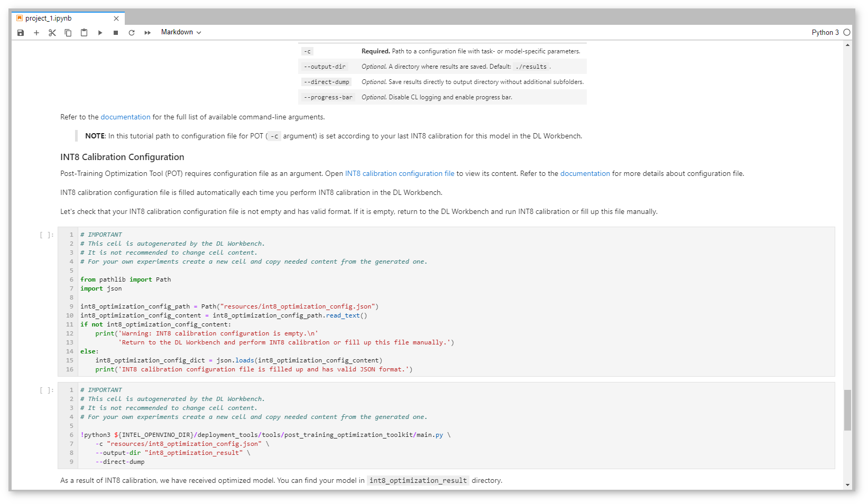Click the --progress-bar argument in the table
The width and height of the screenshot is (868, 504).
tap(328, 97)
